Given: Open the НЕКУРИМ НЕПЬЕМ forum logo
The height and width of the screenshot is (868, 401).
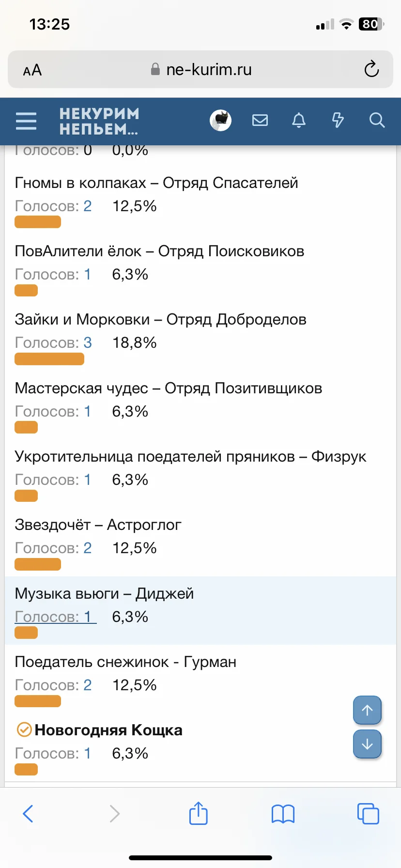Looking at the screenshot, I should click(x=99, y=121).
